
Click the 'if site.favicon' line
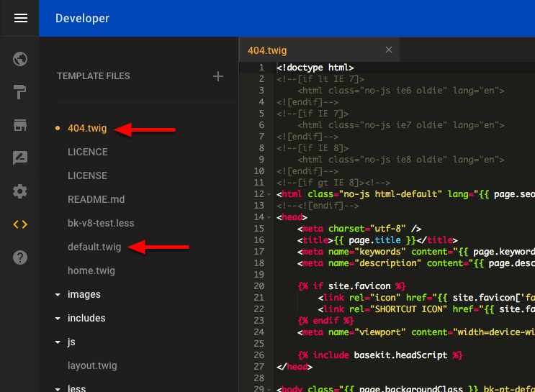tap(351, 286)
